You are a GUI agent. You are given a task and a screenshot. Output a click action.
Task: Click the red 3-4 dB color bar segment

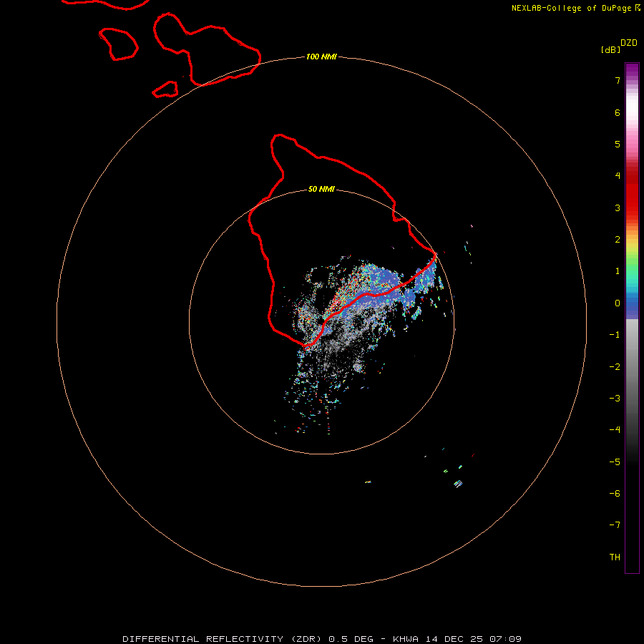pyautogui.click(x=632, y=191)
